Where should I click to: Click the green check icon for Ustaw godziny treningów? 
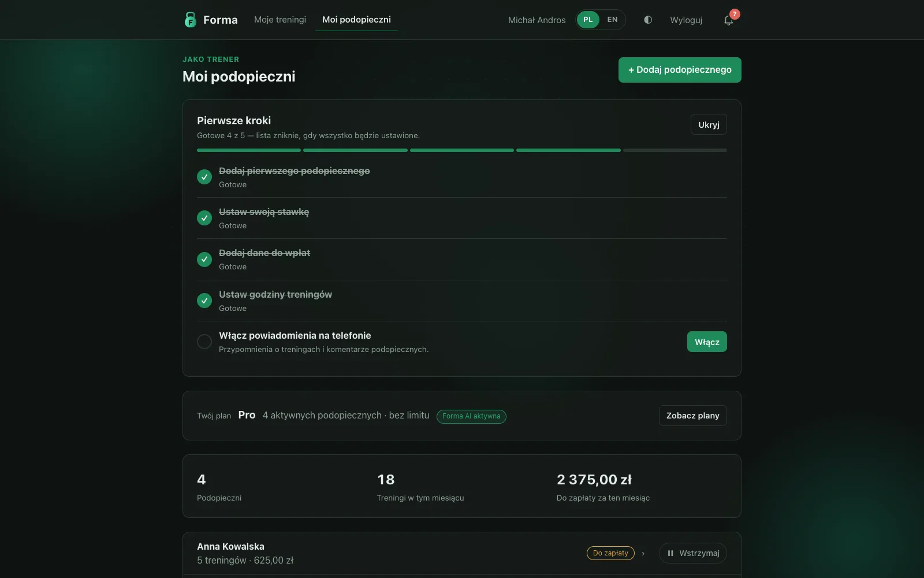click(204, 301)
